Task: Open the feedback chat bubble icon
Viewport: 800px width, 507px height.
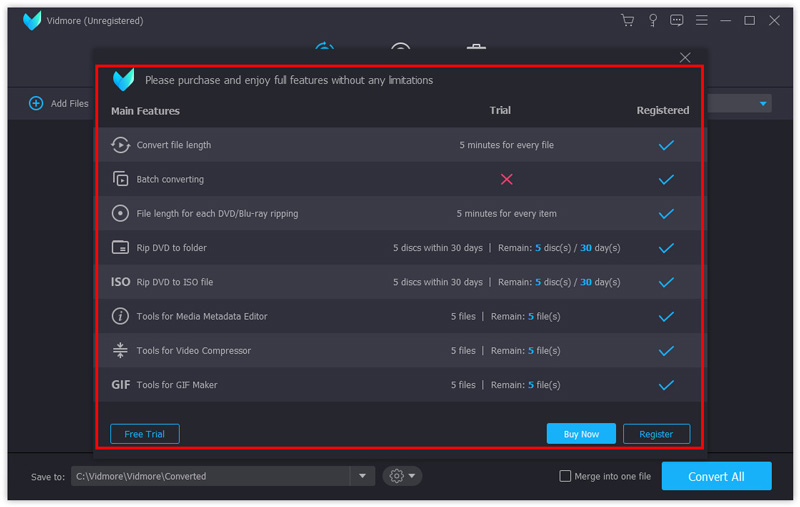Action: (x=677, y=20)
